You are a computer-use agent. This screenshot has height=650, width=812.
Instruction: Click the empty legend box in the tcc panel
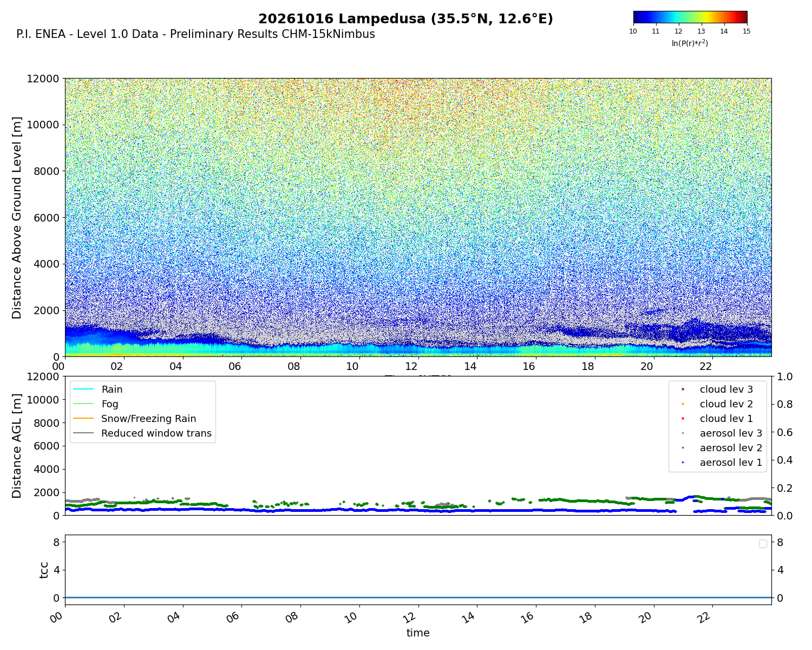(x=763, y=543)
